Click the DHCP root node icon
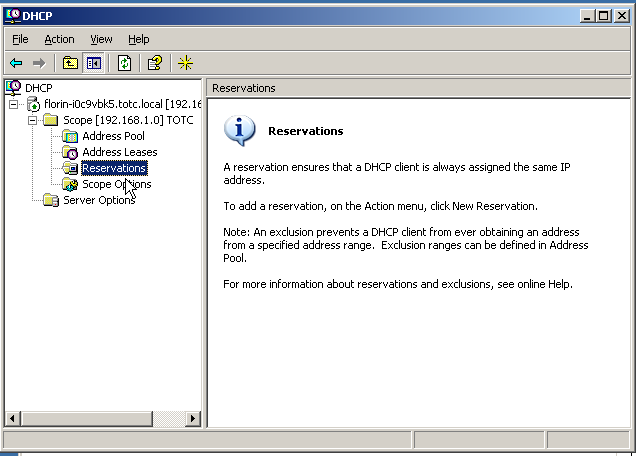The image size is (636, 456). (14, 88)
